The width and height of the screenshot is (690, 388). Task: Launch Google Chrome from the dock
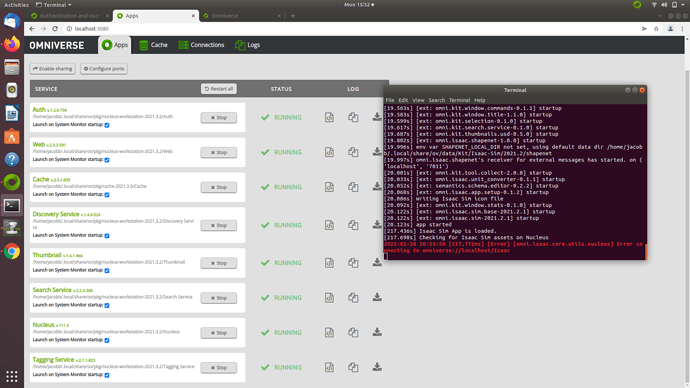12,251
